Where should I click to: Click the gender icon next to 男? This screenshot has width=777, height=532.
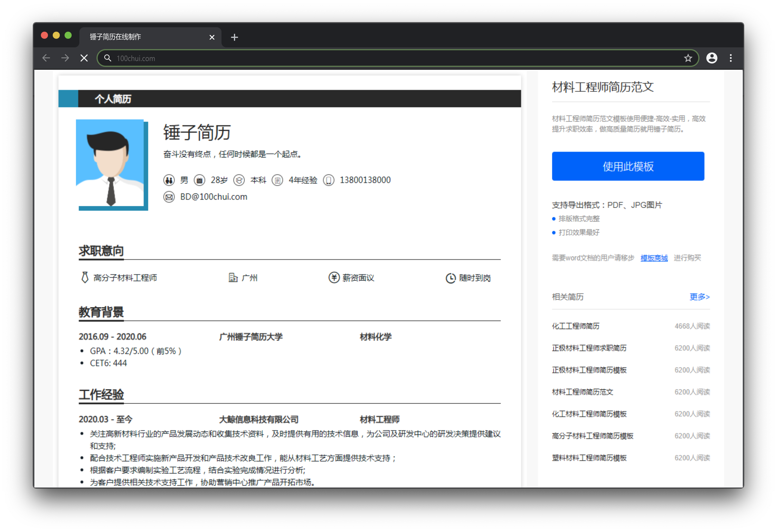coord(169,180)
